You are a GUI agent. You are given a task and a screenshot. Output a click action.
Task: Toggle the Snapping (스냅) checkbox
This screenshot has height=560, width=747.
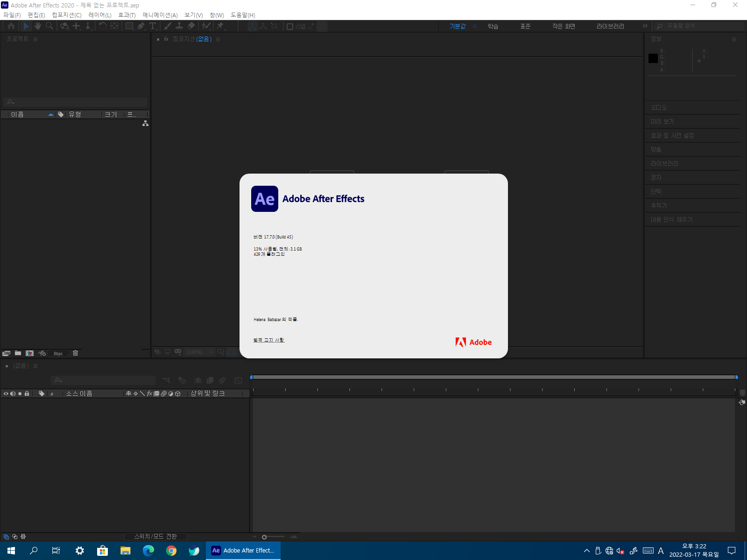click(290, 26)
